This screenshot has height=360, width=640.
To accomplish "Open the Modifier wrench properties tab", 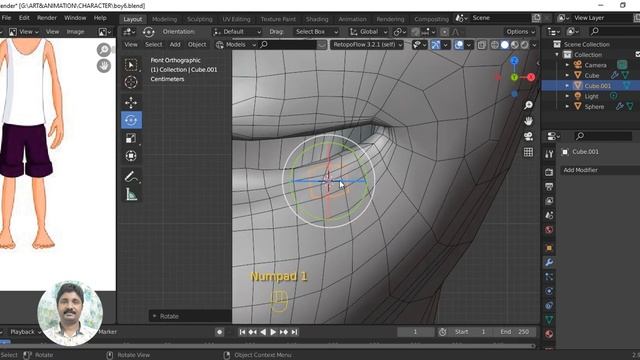I will [x=549, y=262].
